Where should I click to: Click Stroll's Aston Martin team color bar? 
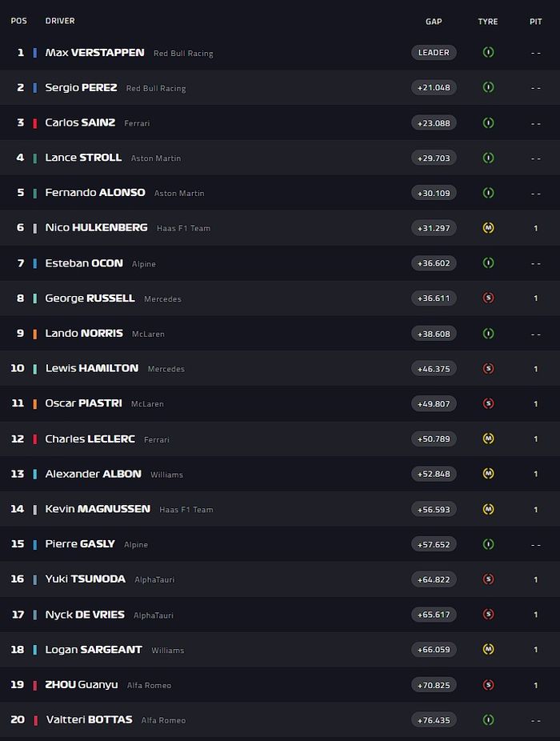point(35,158)
